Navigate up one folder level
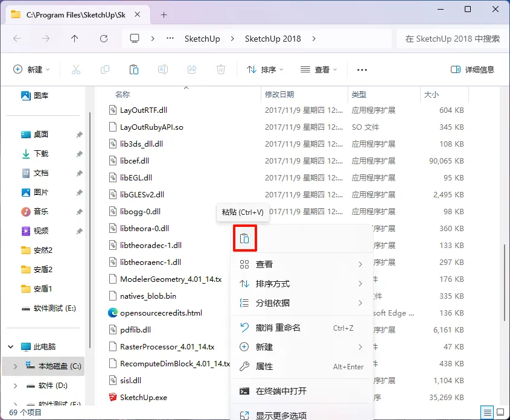This screenshot has width=510, height=420. 74,39
